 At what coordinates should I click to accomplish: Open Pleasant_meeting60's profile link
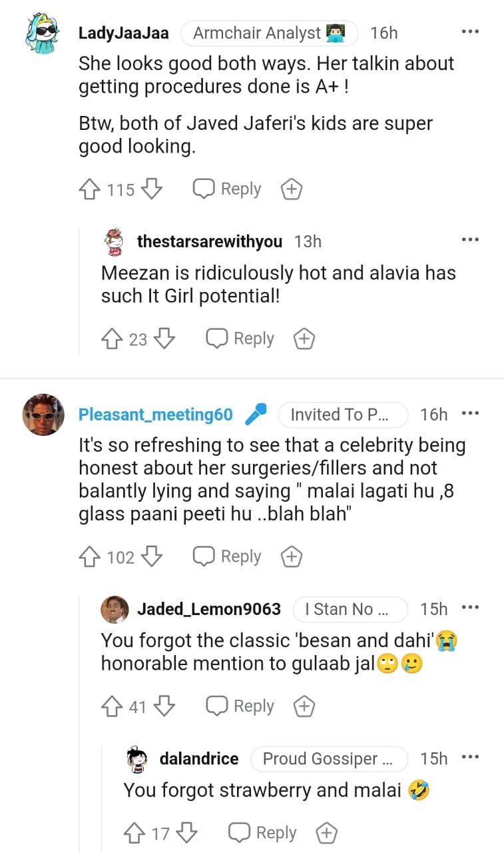[x=156, y=415]
